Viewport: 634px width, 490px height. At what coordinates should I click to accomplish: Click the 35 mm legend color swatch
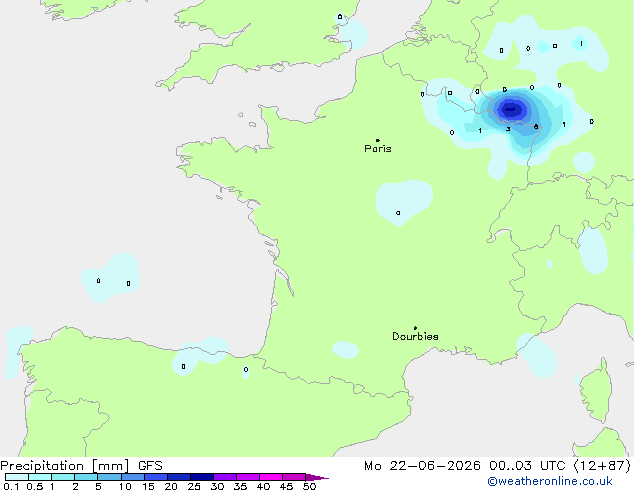[x=248, y=477]
